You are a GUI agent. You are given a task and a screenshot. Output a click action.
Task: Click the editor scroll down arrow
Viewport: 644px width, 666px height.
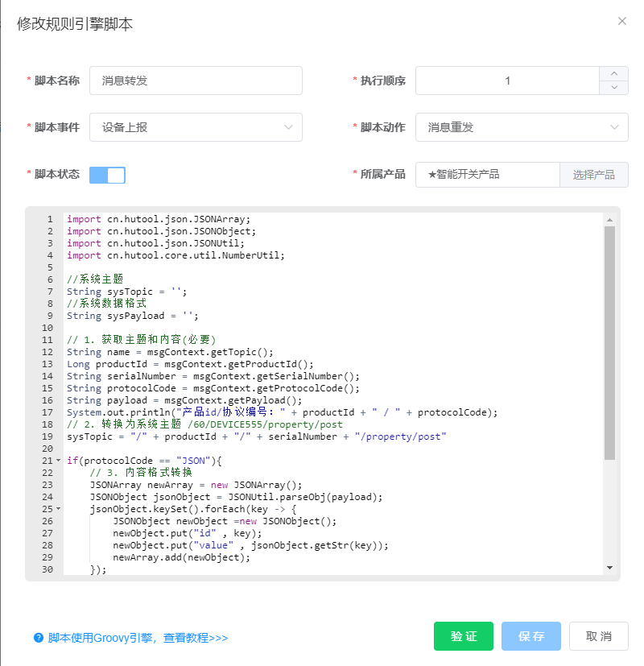(x=609, y=568)
